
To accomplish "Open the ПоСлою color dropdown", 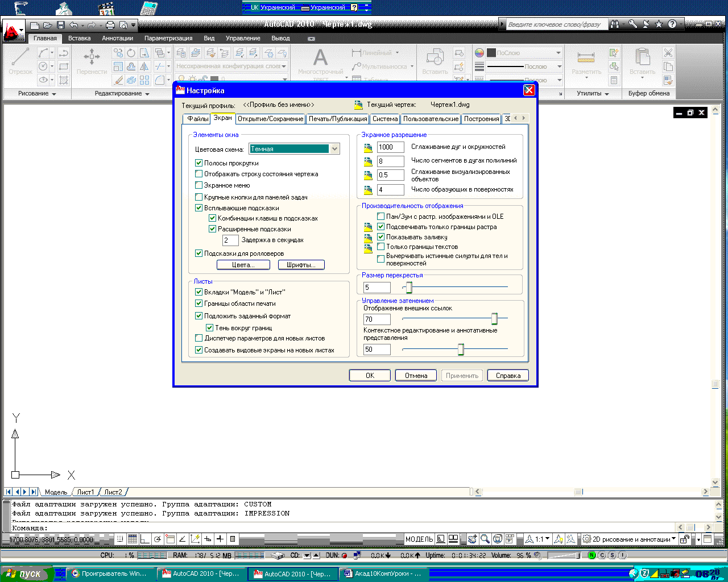I will 524,53.
